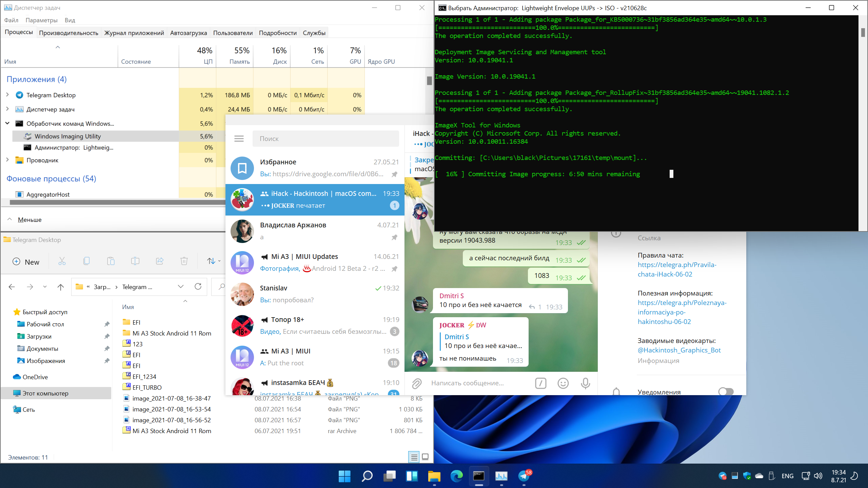Go forward in Explorer navigation
Screen dimensions: 868x488
pos(30,287)
